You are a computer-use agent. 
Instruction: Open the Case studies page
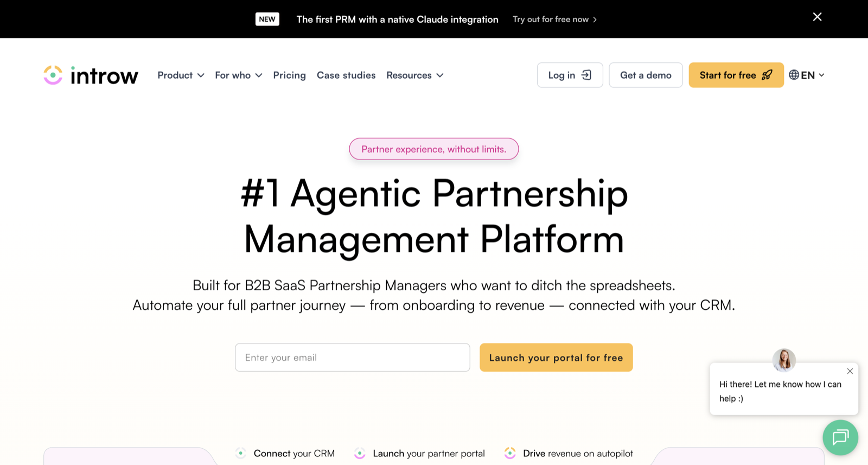(346, 75)
